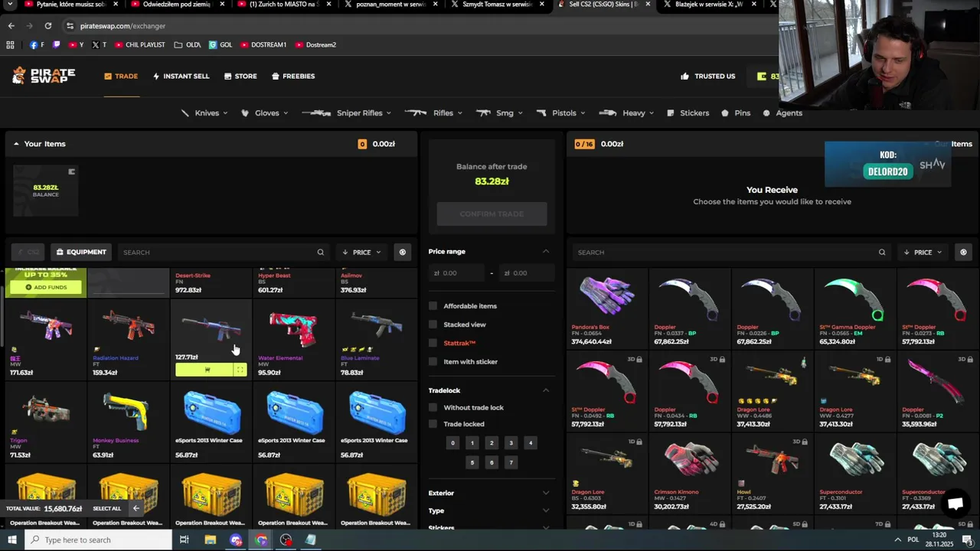
Task: Click the browser back arrow
Action: click(x=11, y=26)
